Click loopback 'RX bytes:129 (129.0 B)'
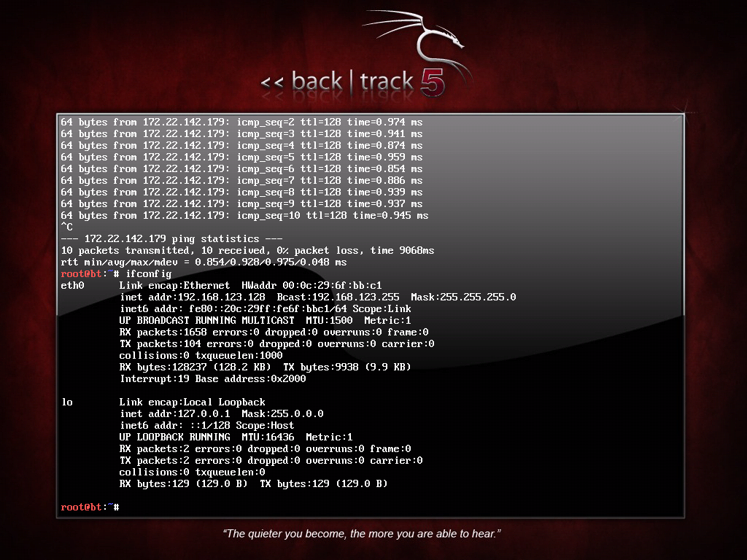This screenshot has height=560, width=747. pyautogui.click(x=183, y=484)
